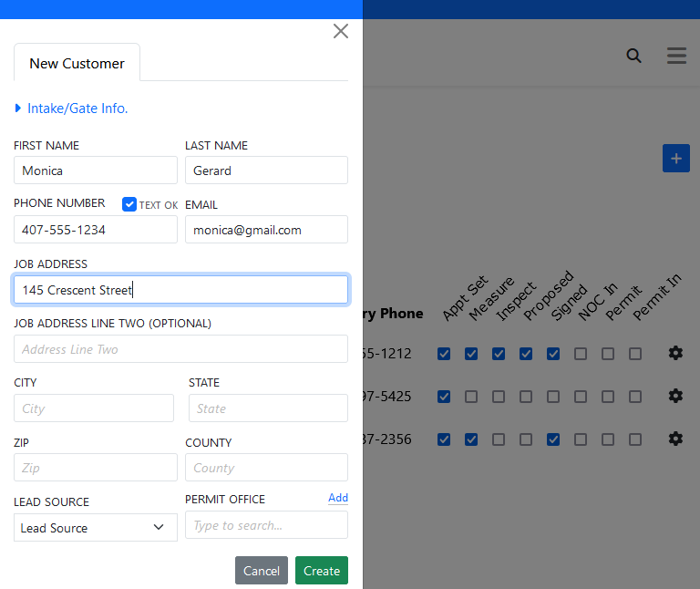Click the City input field
Viewport: 700px width, 589px height.
(x=94, y=408)
